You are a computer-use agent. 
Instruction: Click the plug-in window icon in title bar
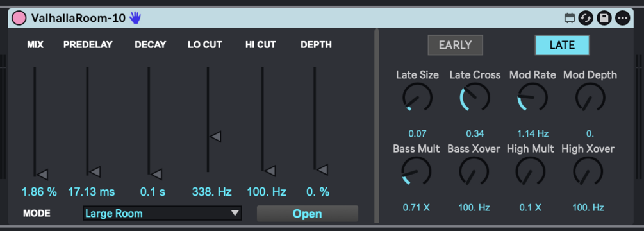[x=570, y=18]
